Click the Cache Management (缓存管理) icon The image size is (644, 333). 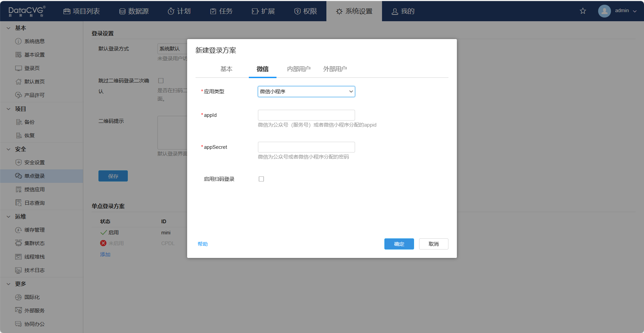click(x=18, y=230)
